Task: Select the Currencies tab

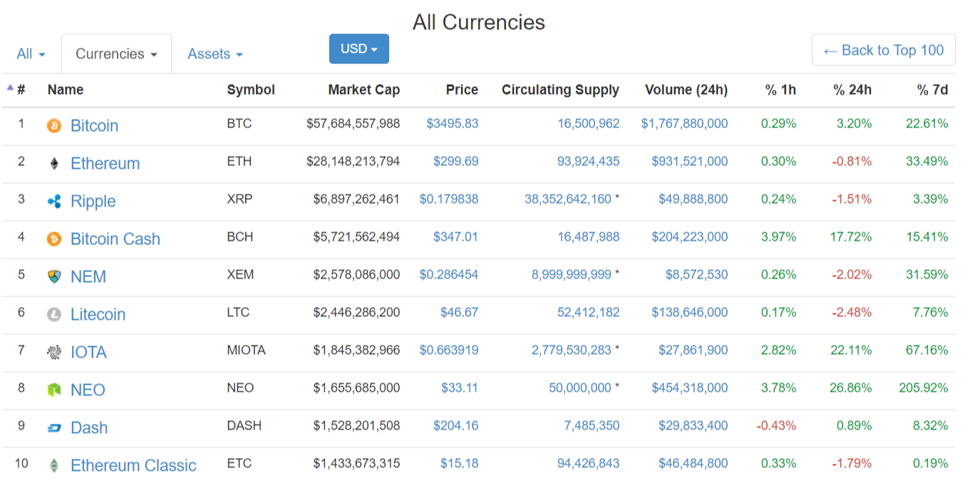Action: coord(116,54)
